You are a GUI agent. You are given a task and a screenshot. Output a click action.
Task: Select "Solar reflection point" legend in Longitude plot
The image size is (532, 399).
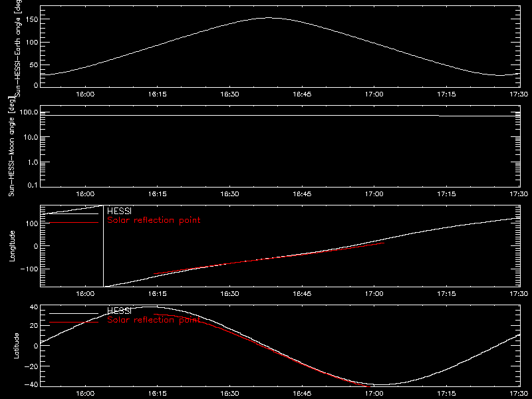tap(154, 220)
